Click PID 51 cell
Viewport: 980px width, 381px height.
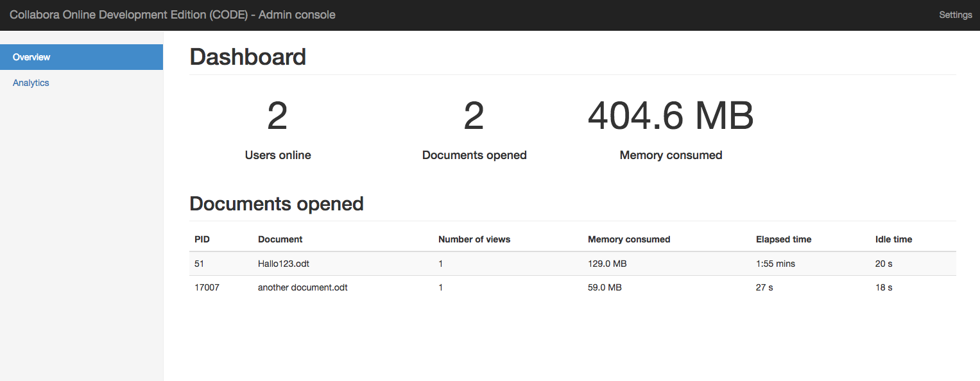(x=199, y=264)
